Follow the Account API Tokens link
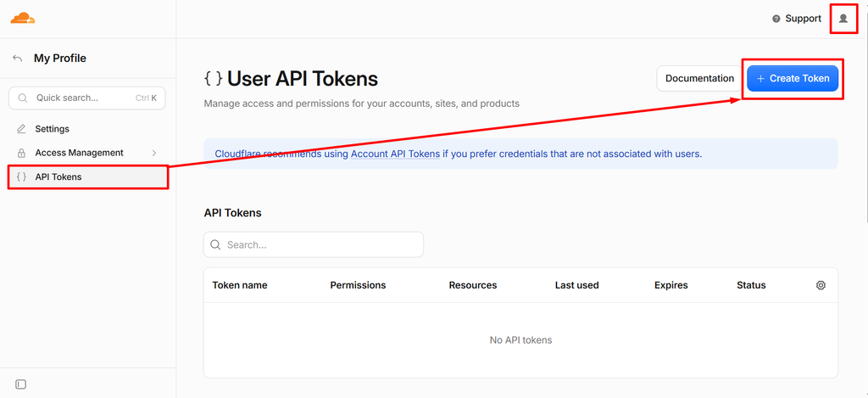This screenshot has width=868, height=398. pyautogui.click(x=395, y=154)
